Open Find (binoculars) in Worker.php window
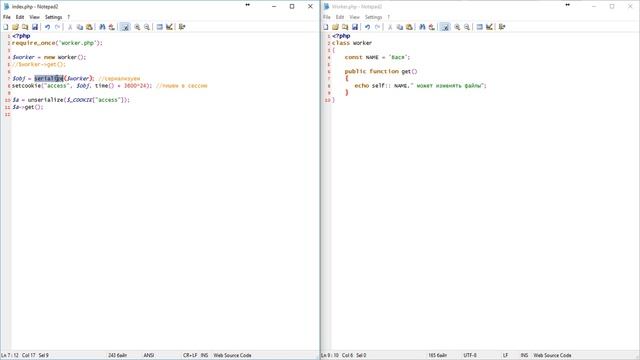Viewport: 640px width, 360px height. pyautogui.click(x=422, y=27)
